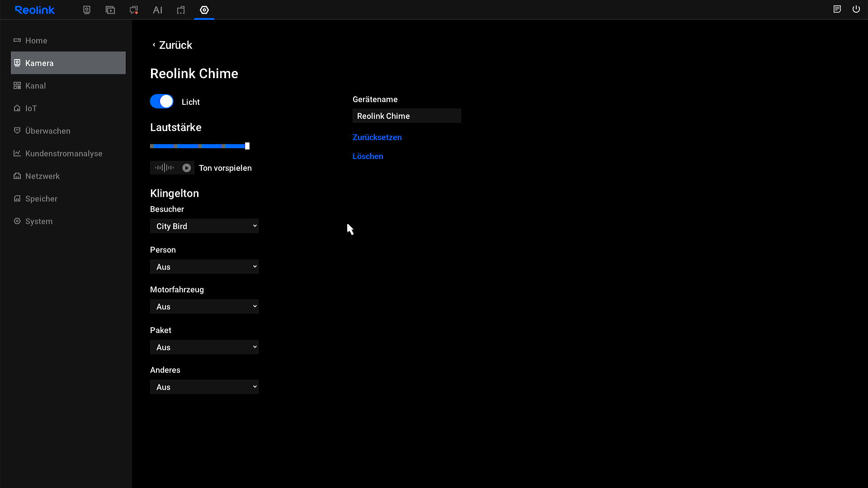Click the Zurücksetzen link
Viewport: 868px width, 488px height.
pyautogui.click(x=377, y=137)
